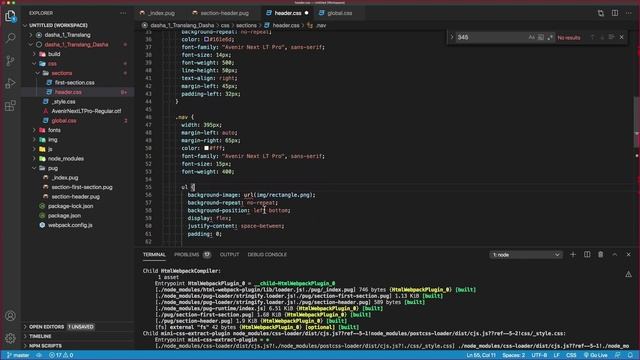
Task: Toggle Use Regular Expression in find widget
Action: point(550,37)
